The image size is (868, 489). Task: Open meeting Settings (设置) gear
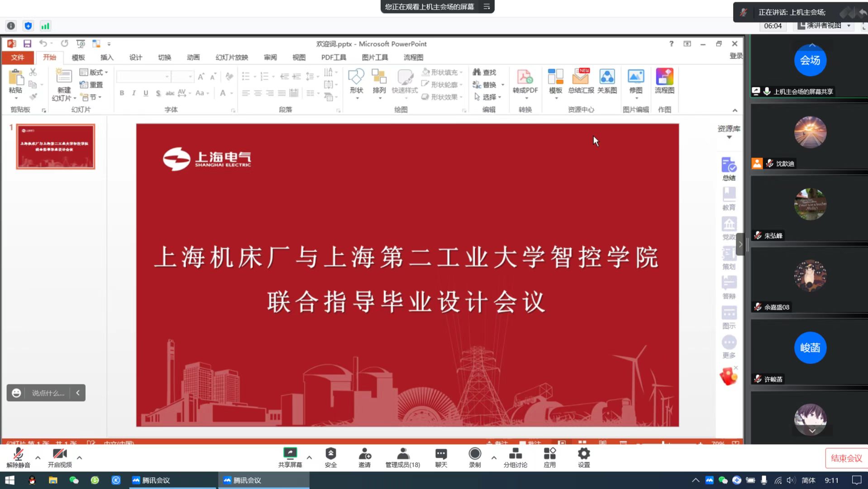pyautogui.click(x=584, y=456)
